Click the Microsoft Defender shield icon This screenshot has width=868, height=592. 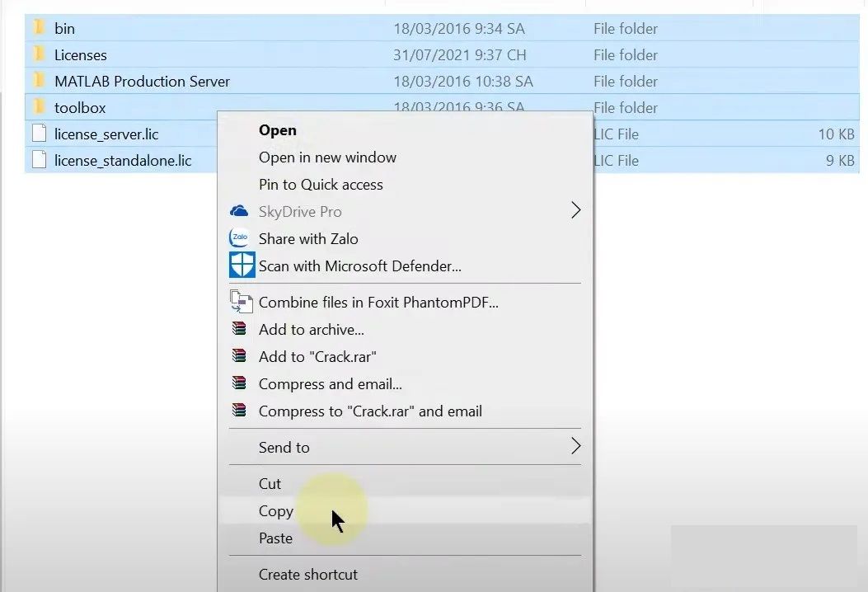(x=242, y=265)
